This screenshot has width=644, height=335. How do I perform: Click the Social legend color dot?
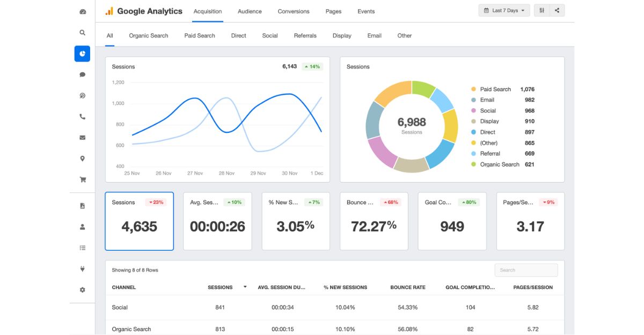473,110
